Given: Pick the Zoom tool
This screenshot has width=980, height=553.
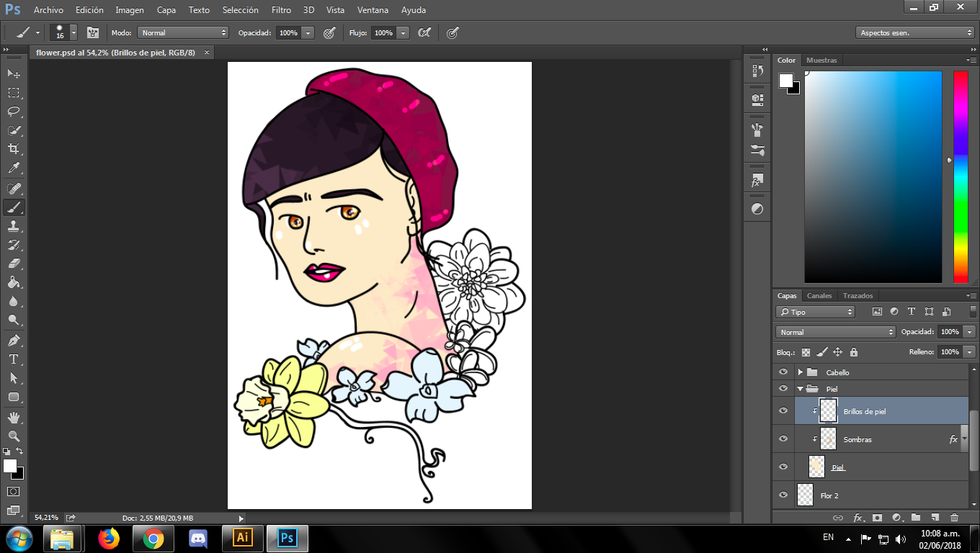Looking at the screenshot, I should coord(14,436).
